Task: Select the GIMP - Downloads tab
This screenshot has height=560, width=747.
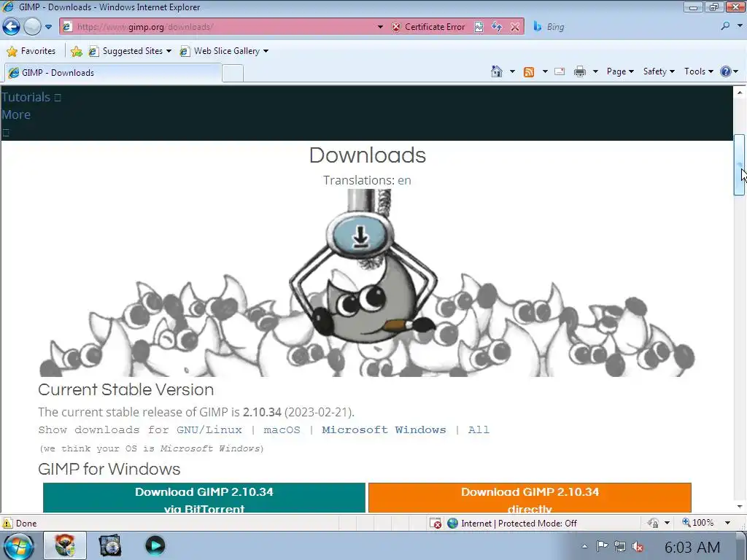Action: 113,73
